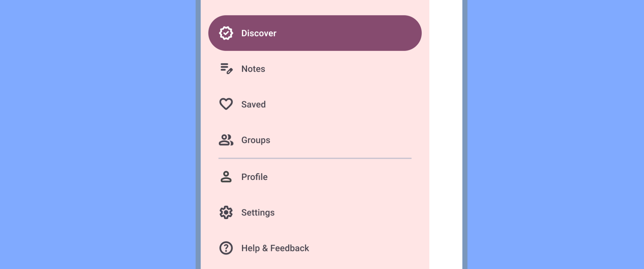Screen dimensions: 644x269
Task: Select the Profile person icon
Action: [x=226, y=177]
